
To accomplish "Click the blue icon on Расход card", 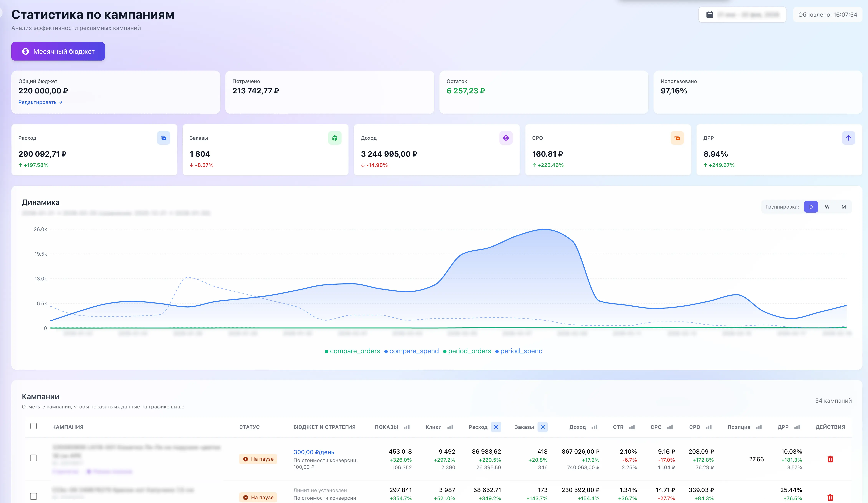I will [x=164, y=138].
